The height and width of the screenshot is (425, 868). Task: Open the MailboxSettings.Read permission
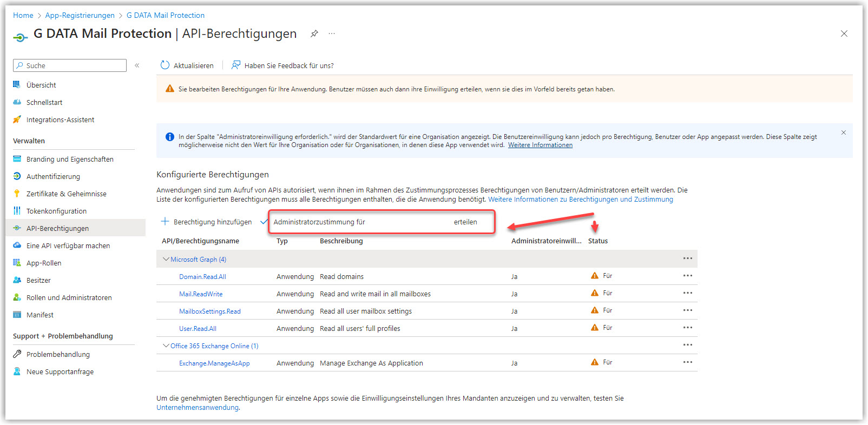210,311
